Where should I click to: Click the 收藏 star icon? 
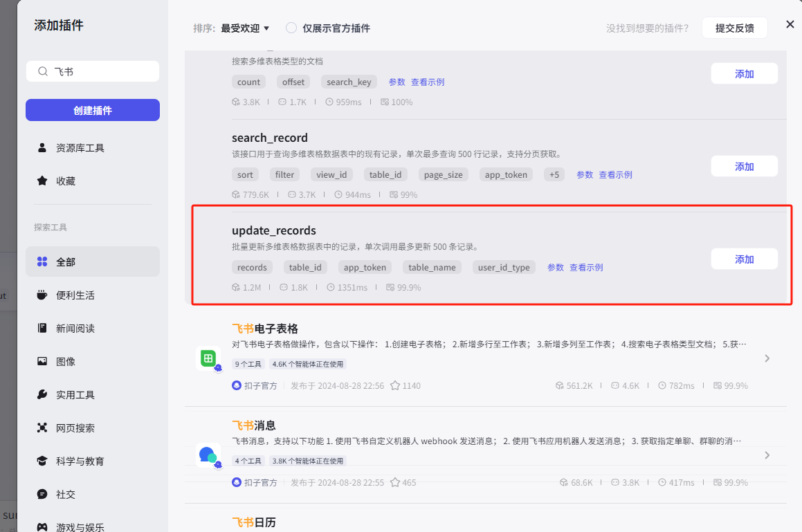pyautogui.click(x=42, y=181)
